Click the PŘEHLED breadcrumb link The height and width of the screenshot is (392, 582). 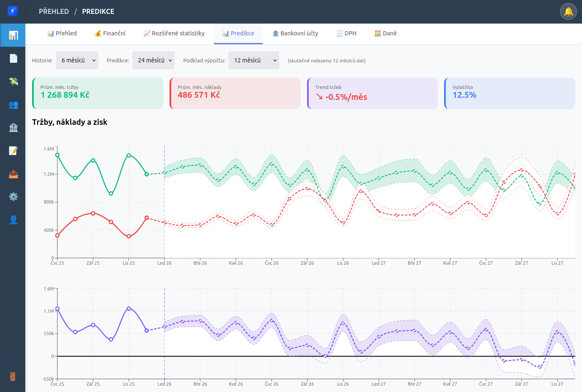pyautogui.click(x=54, y=11)
